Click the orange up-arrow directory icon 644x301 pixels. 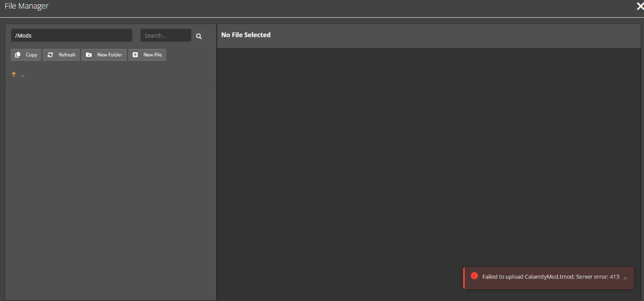point(14,75)
